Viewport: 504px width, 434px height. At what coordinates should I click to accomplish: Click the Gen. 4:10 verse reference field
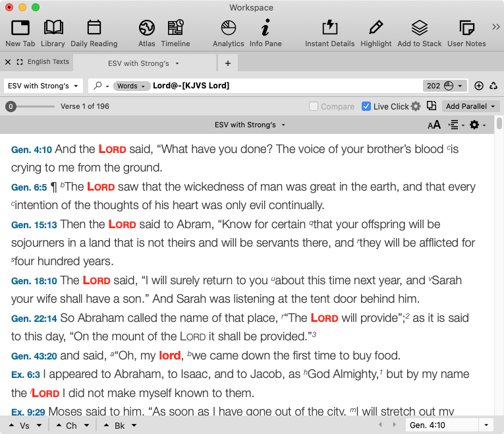tap(440, 425)
